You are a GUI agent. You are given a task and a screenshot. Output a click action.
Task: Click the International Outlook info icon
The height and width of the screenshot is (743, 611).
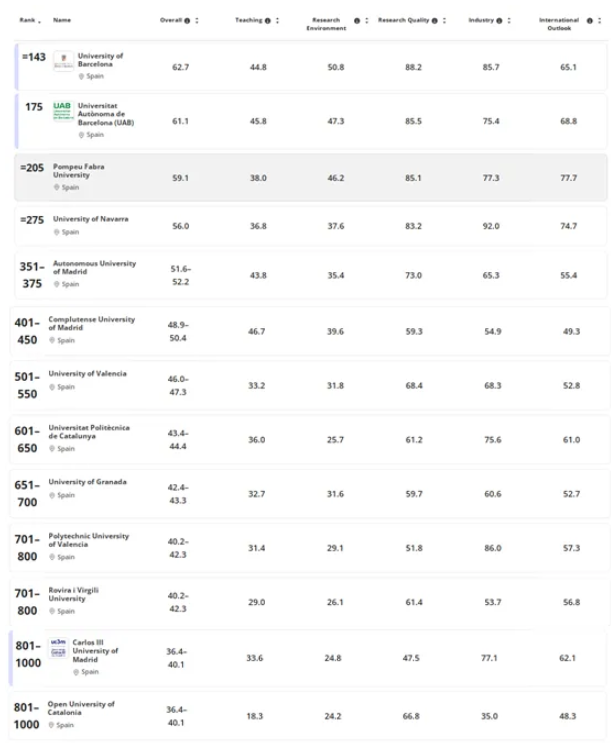click(590, 20)
